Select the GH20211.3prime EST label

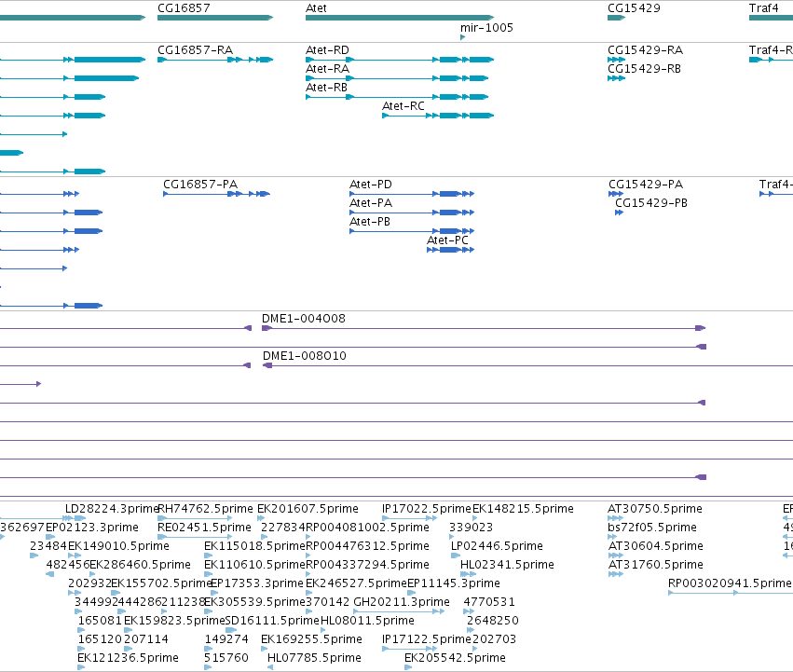(402, 602)
